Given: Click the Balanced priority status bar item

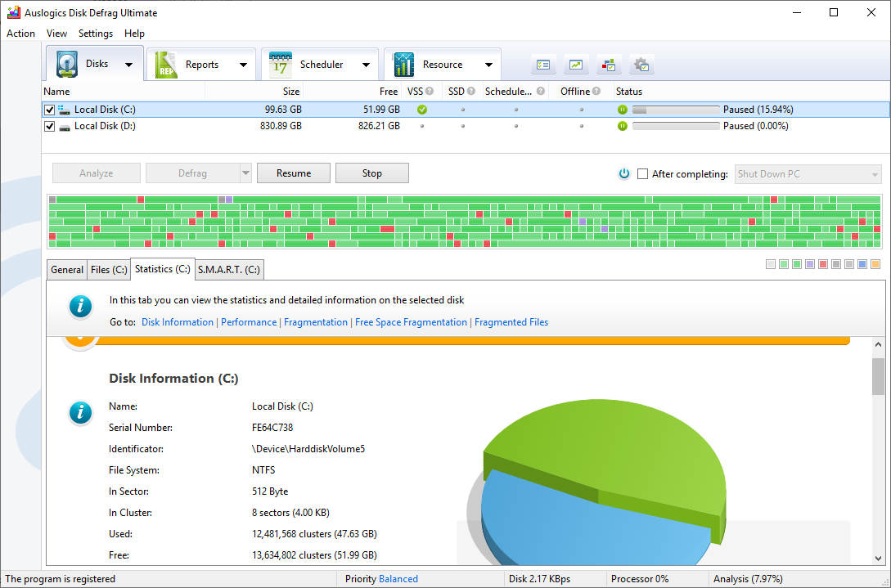Looking at the screenshot, I should point(398,578).
